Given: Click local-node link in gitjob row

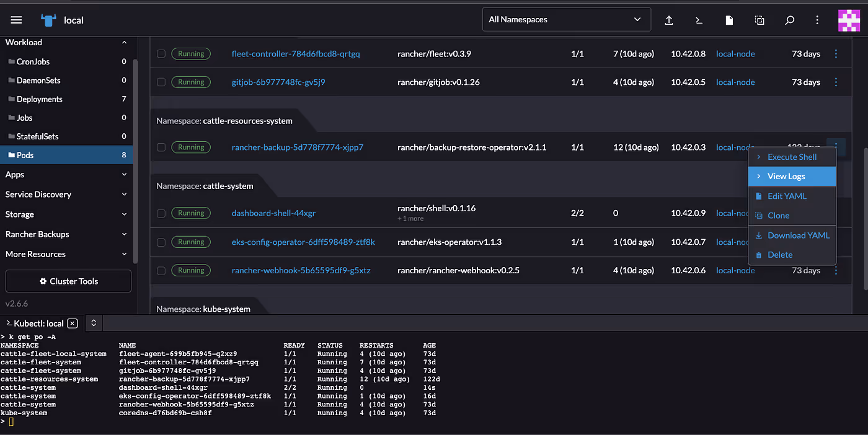Looking at the screenshot, I should coord(735,82).
